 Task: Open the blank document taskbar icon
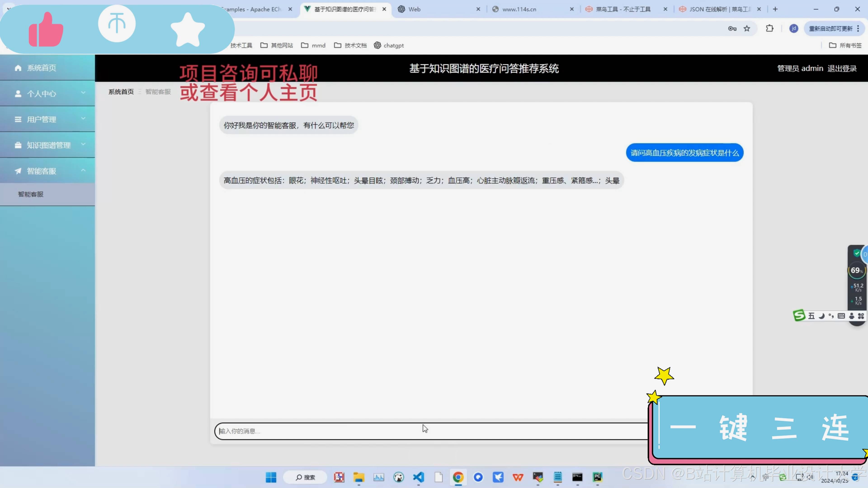point(438,477)
